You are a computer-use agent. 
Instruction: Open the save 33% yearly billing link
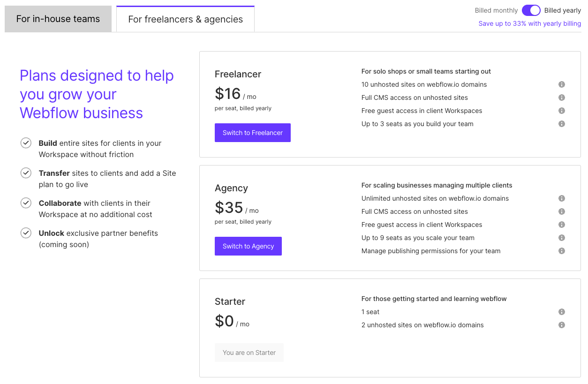click(x=529, y=23)
